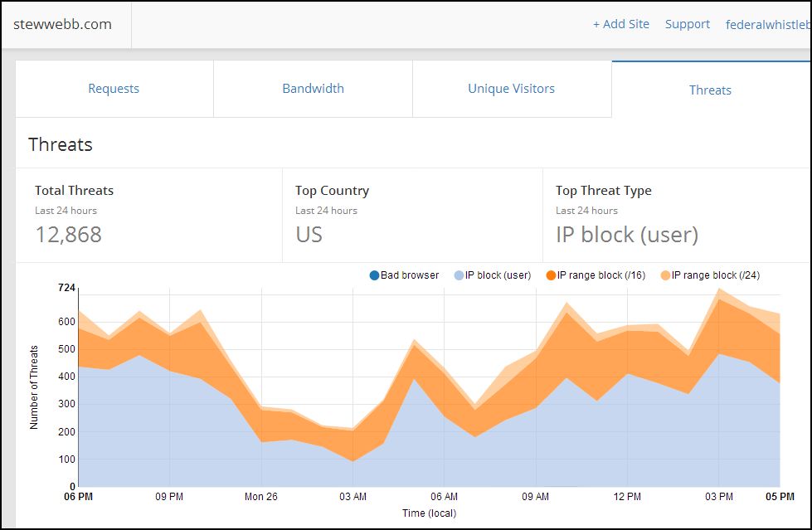Toggle IP block (user) legend dot

(459, 275)
